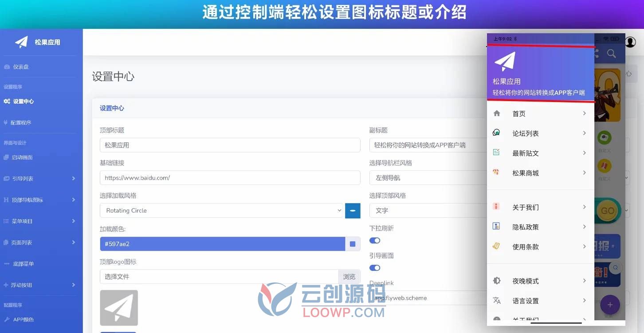Tap 使用条款 in phone drawer

[x=526, y=247]
